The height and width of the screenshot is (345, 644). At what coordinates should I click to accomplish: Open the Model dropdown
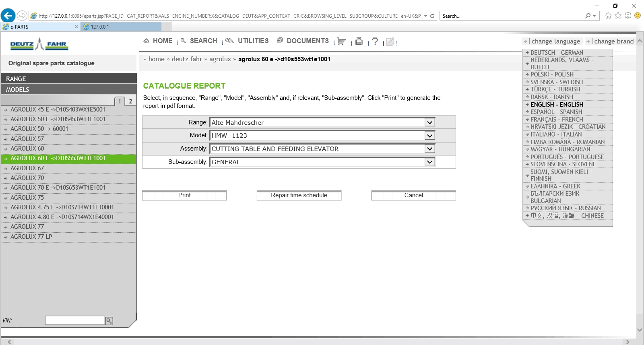(x=430, y=136)
